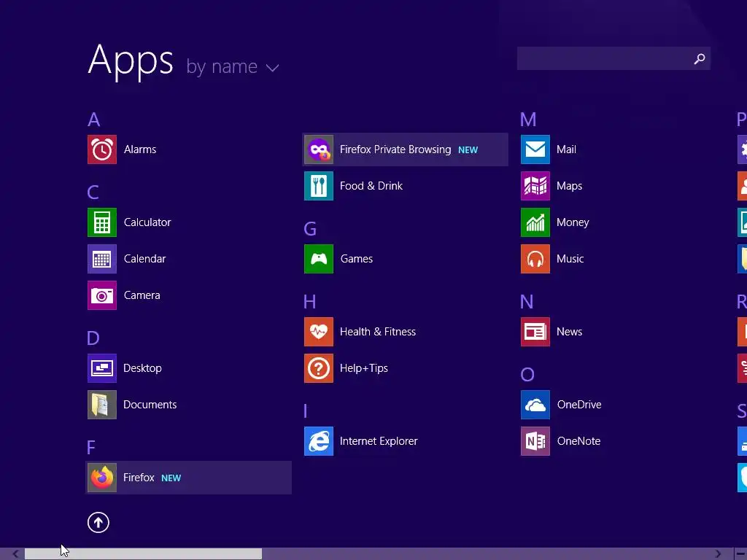This screenshot has height=560, width=747.
Task: Launch the Calculator app icon
Action: pos(102,222)
